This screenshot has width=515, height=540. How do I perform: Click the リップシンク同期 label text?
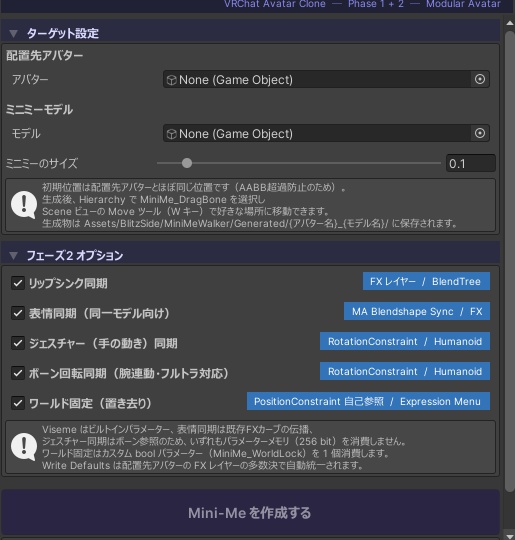coord(68,283)
